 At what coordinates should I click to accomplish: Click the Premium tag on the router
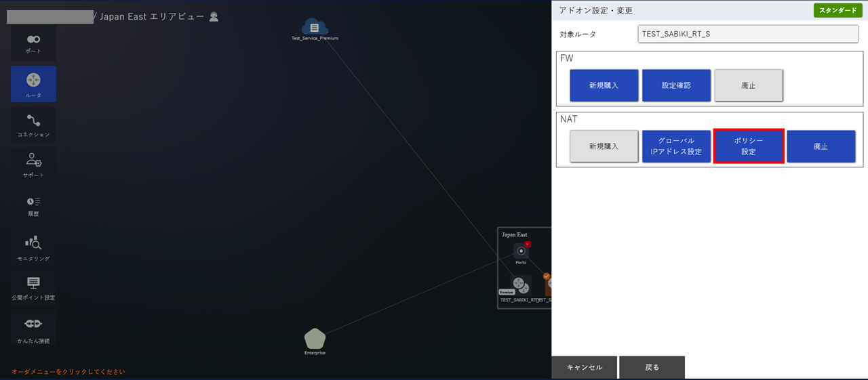(x=508, y=292)
